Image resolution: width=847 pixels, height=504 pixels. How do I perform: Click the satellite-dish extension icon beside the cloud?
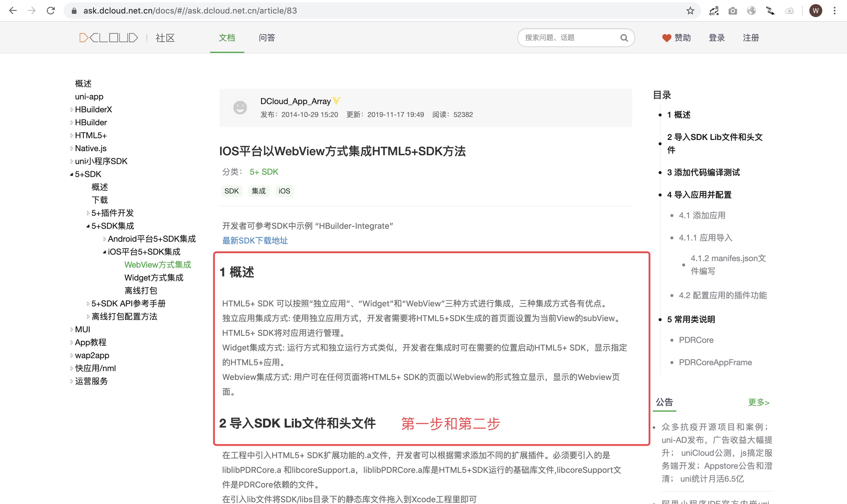[x=770, y=11]
